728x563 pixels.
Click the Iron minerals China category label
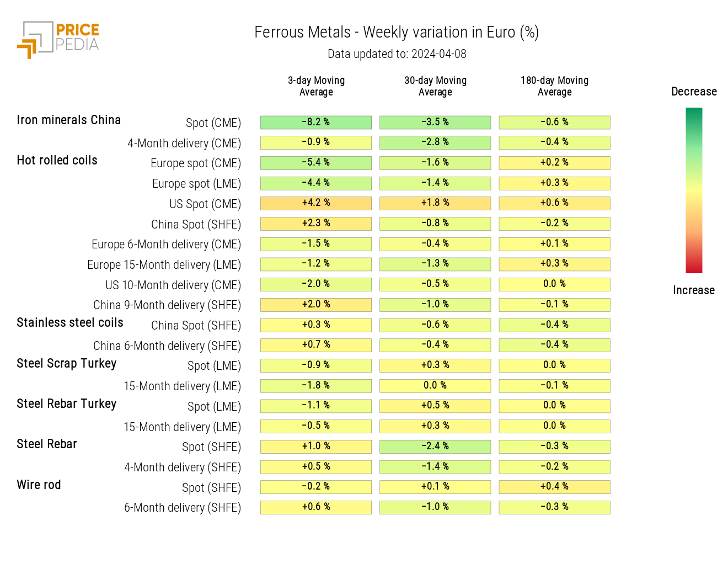point(68,120)
